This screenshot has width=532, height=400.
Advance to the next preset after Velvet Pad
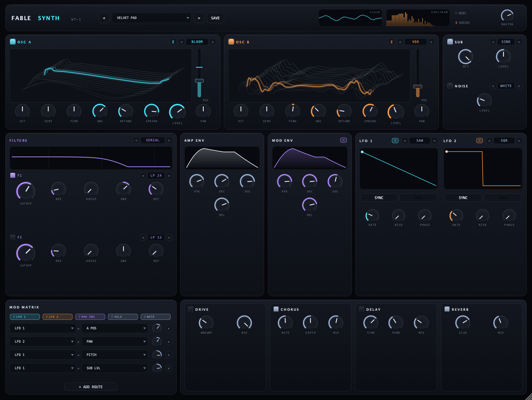click(x=199, y=18)
